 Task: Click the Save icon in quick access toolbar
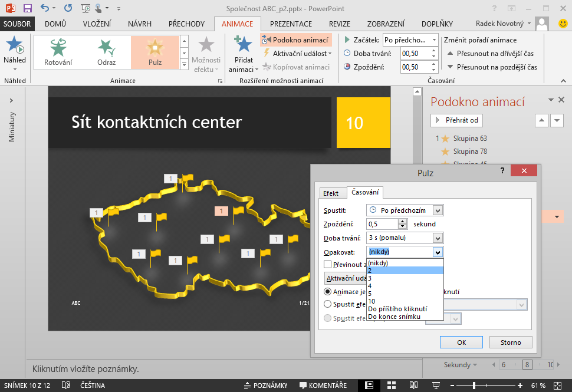click(27, 8)
